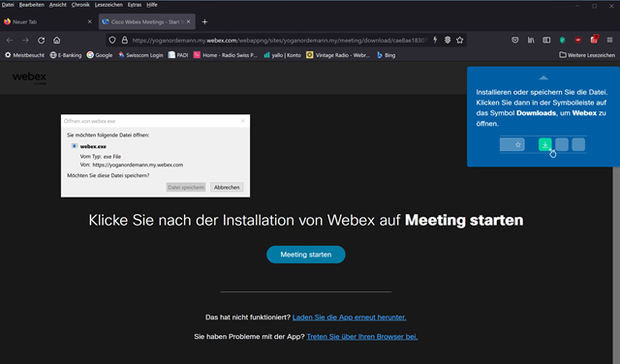
Task: Bookmark this page with the star icon
Action: tap(459, 40)
